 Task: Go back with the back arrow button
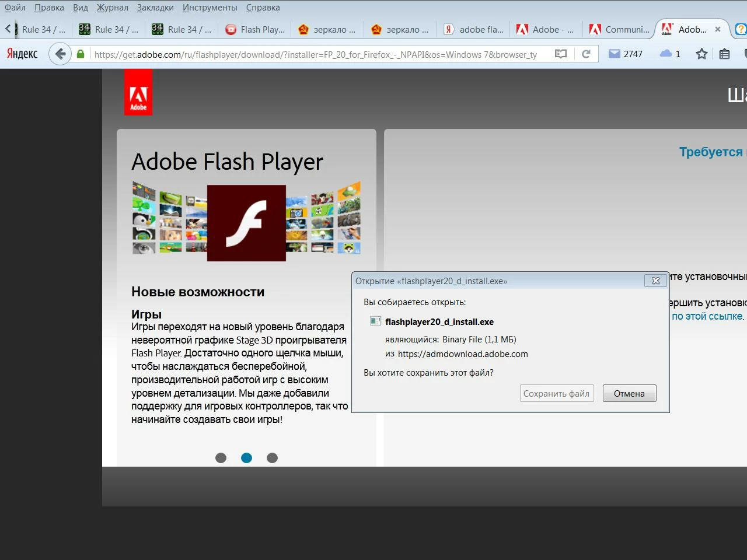pyautogui.click(x=60, y=54)
